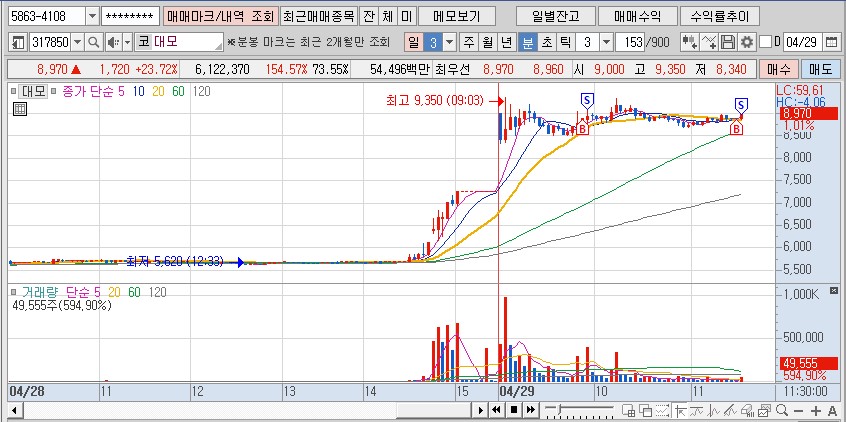Adjust the playback speed slider handle

[x=560, y=410]
